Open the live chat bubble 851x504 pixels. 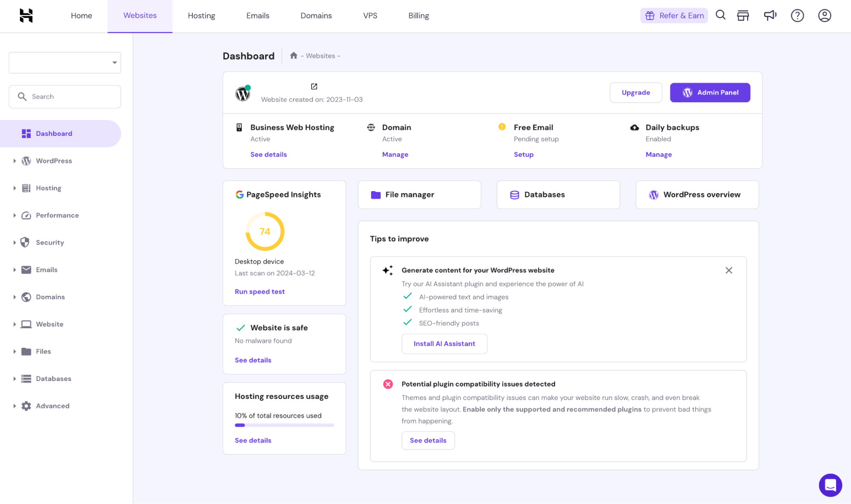point(830,485)
